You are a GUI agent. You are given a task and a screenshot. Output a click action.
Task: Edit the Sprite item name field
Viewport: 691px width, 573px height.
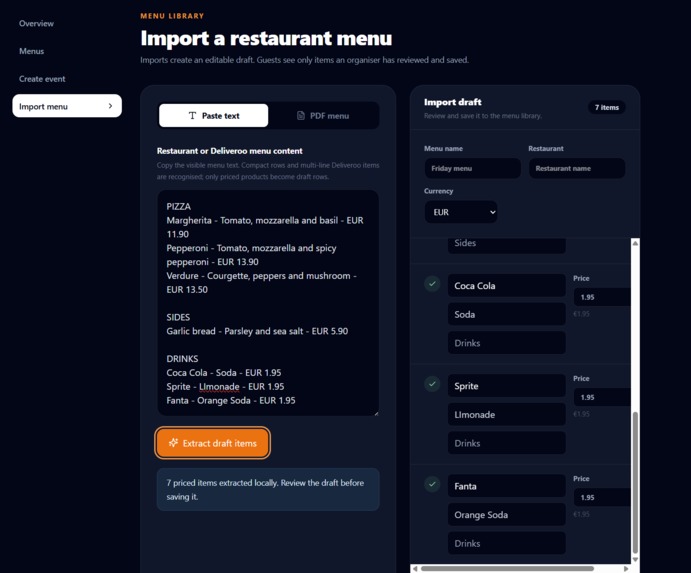tap(507, 386)
